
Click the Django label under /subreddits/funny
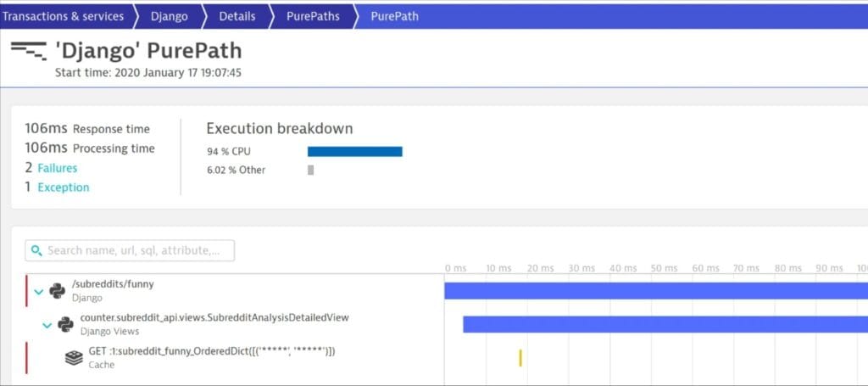[x=87, y=298]
